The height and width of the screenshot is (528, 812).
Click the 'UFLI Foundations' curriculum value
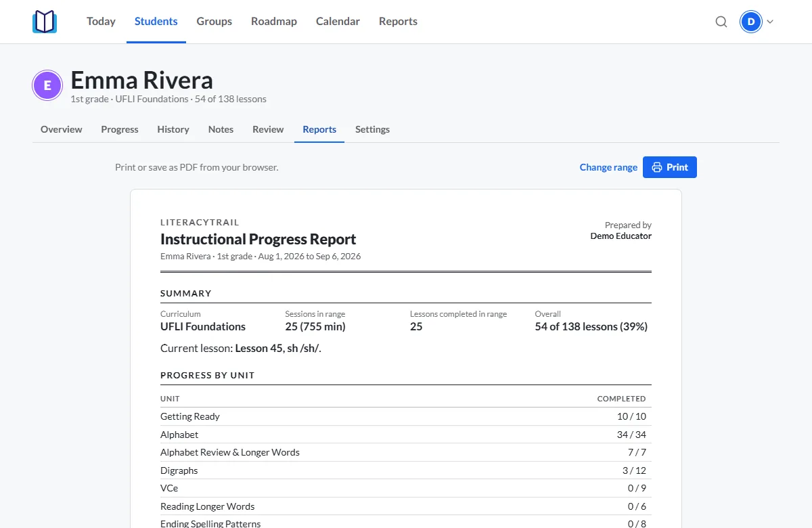203,326
